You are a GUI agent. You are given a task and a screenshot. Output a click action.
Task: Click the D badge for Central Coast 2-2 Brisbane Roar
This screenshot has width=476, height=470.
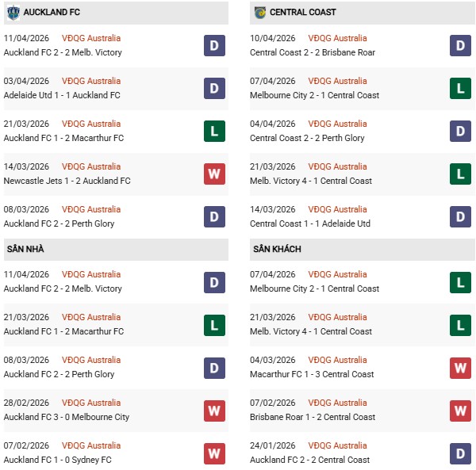462,45
